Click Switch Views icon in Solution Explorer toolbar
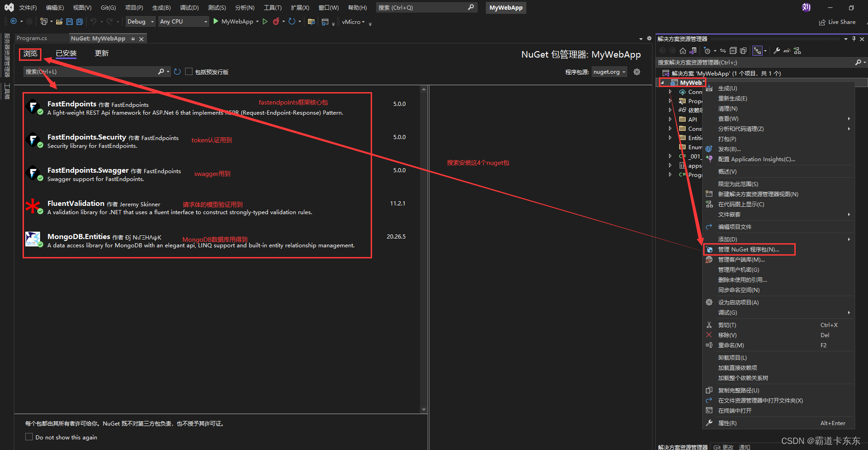 point(693,51)
